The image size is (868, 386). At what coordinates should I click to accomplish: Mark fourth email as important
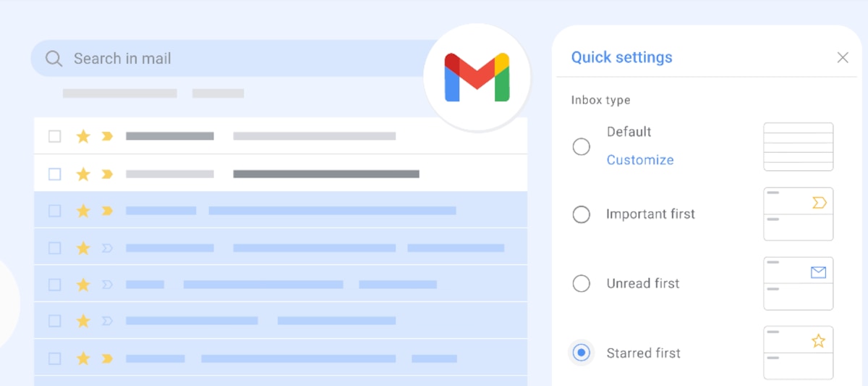[x=107, y=248]
